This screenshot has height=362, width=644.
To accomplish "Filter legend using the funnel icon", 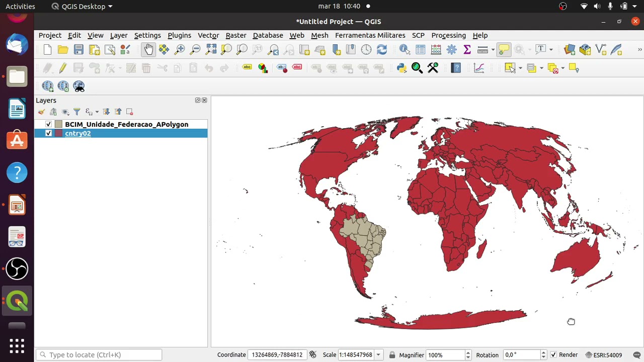I will pyautogui.click(x=76, y=112).
